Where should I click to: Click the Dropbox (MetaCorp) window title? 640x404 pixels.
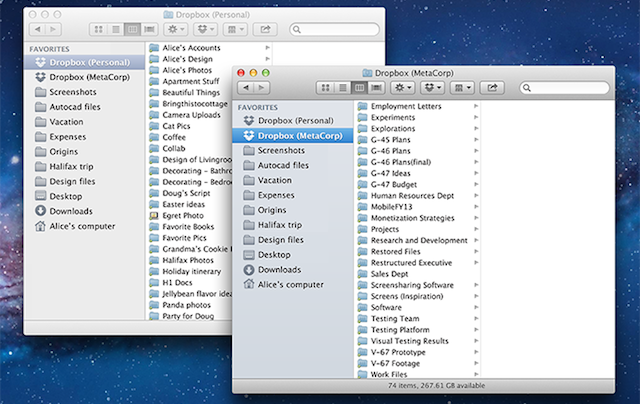coord(414,73)
